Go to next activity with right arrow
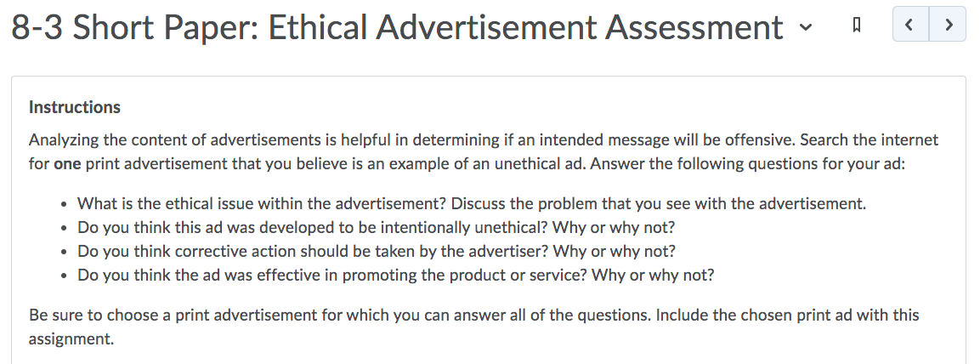The height and width of the screenshot is (364, 980). coord(948,25)
